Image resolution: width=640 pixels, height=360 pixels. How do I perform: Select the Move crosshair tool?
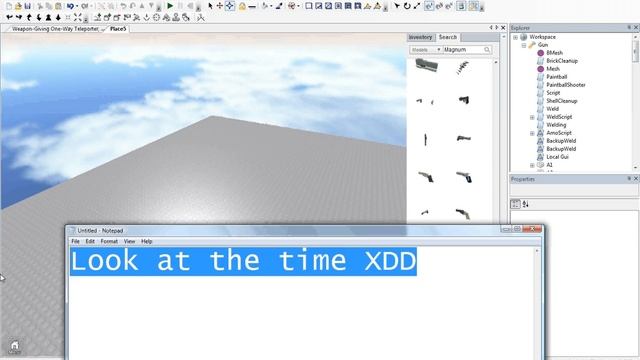click(220, 6)
